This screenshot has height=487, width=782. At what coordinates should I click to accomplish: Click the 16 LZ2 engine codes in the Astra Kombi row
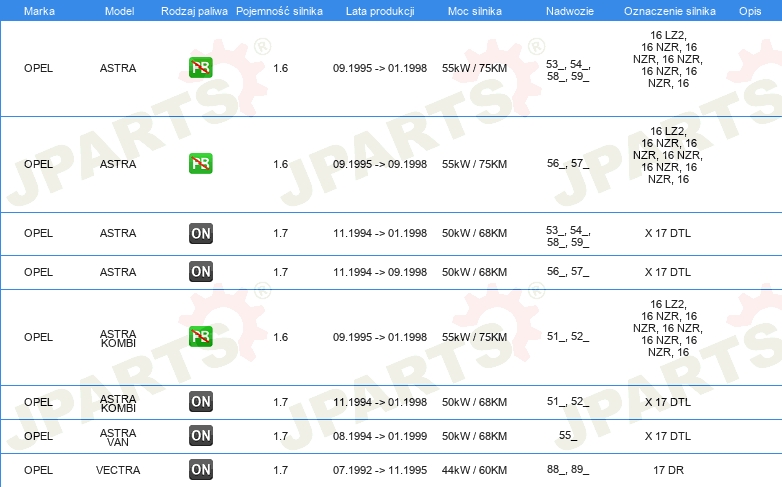click(668, 328)
